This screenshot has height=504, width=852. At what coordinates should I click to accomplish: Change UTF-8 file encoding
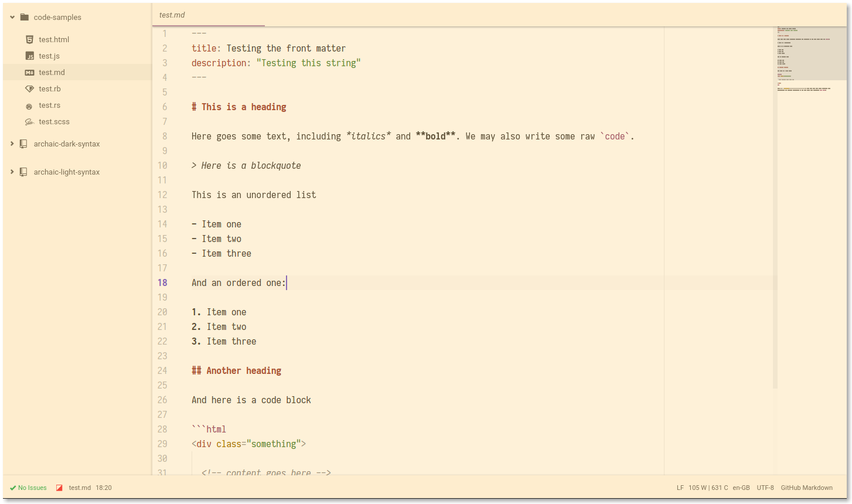pos(765,488)
